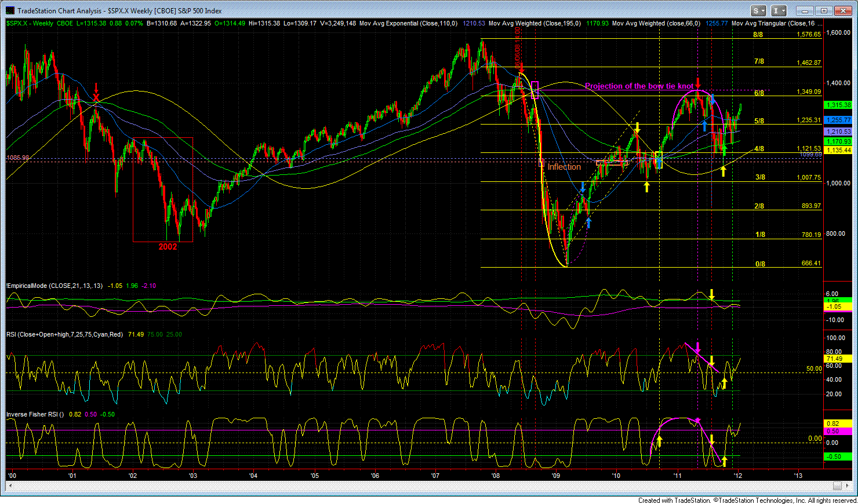Select the 'Inverse Fisher RSI ()' indicator label
This screenshot has height=504, width=858.
(x=35, y=414)
